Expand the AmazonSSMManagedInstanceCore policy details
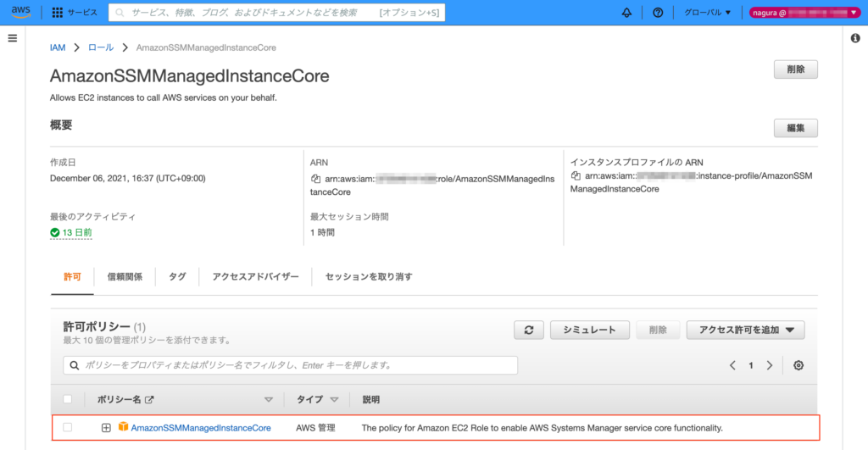868x450 pixels. 106,428
